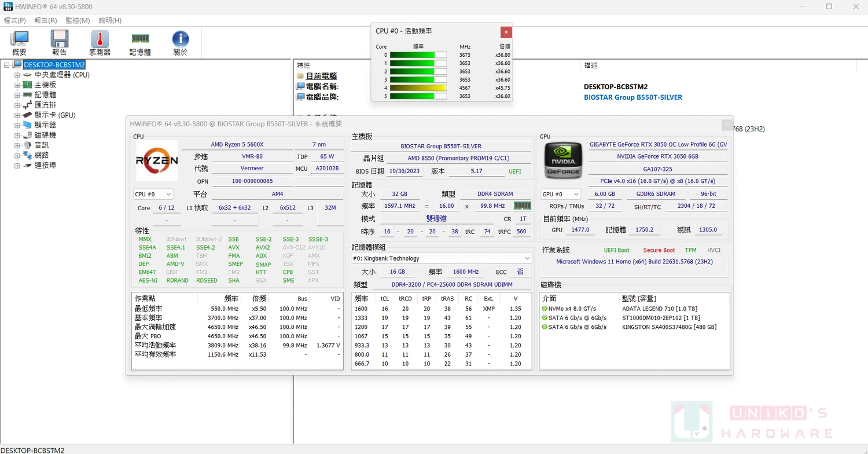Expand the 中央處理器 (CPU) tree node
The height and width of the screenshot is (454, 868).
tap(17, 75)
